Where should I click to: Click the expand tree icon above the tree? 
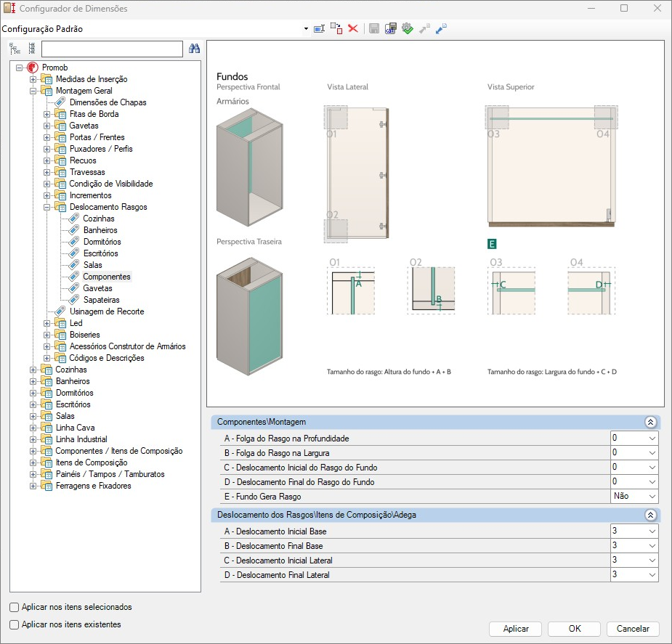click(15, 49)
